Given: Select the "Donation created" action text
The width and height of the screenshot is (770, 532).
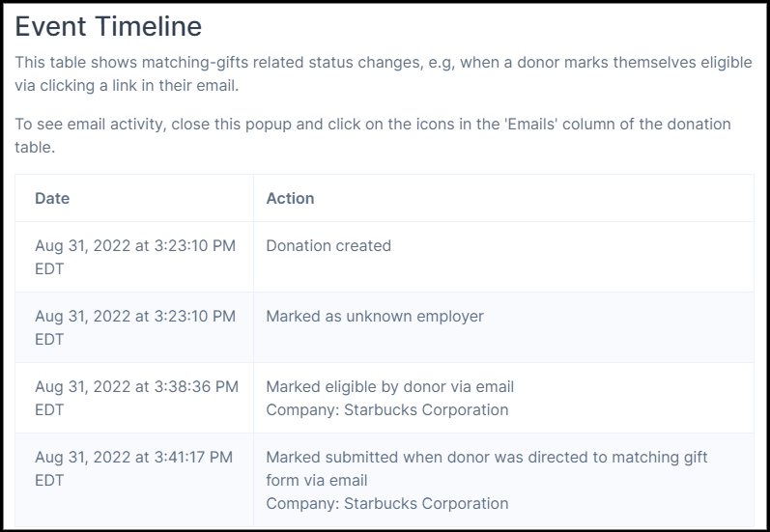Looking at the screenshot, I should pyautogui.click(x=328, y=246).
